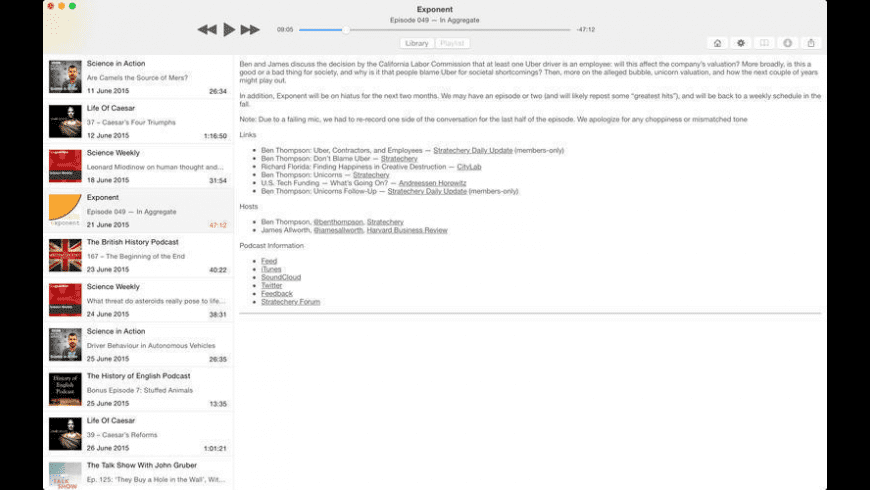The image size is (870, 490).
Task: Open settings with the gear icon
Action: click(x=741, y=43)
